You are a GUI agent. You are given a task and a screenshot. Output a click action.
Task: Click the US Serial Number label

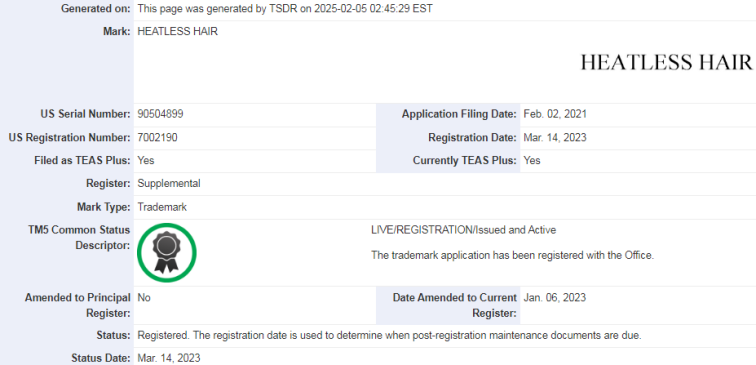[x=85, y=114]
